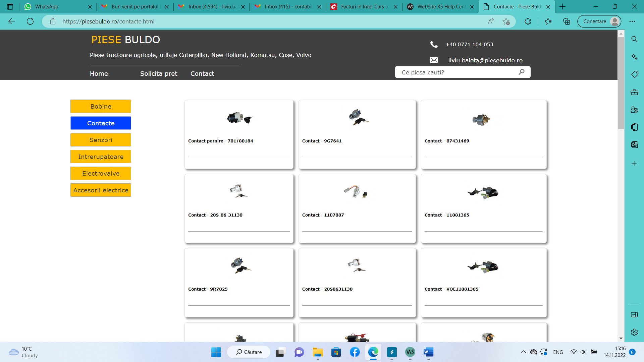The image size is (644, 362).
Task: Open Contact pornire 701/80184 image
Action: pos(239,118)
